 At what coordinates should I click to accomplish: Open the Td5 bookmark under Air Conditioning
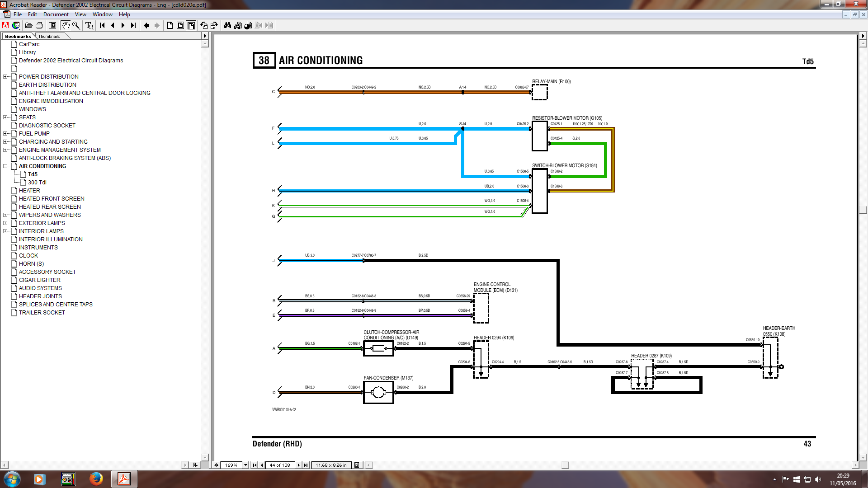point(33,174)
